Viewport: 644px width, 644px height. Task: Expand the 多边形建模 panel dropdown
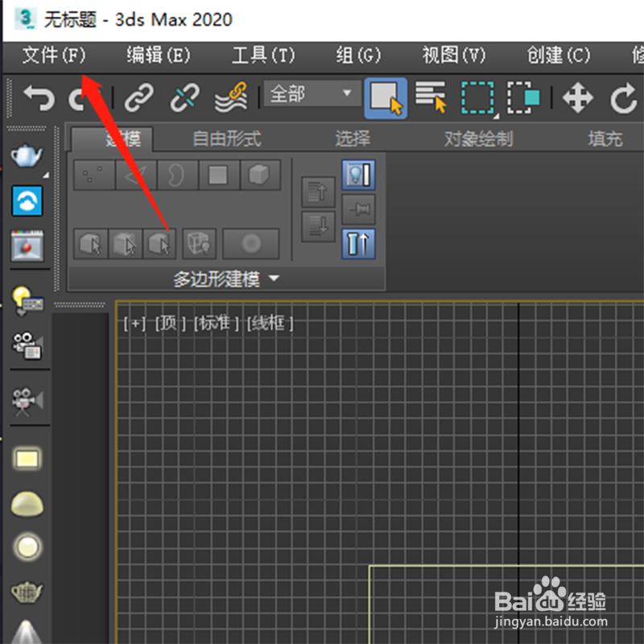point(226,279)
